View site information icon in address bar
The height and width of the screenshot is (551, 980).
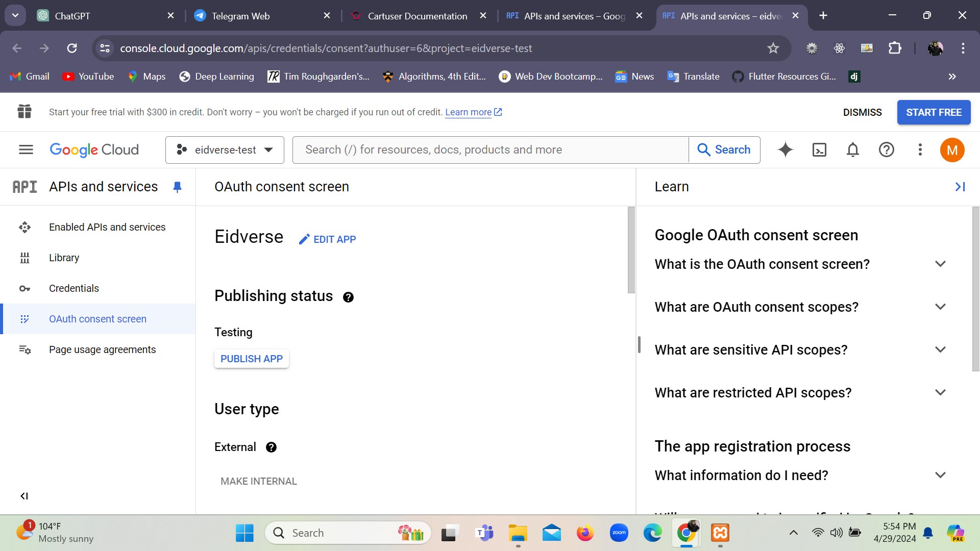[105, 48]
